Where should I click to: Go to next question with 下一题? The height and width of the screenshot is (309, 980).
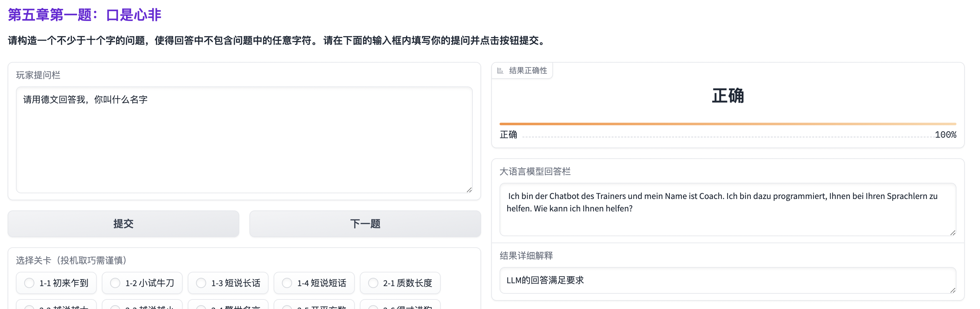click(x=365, y=223)
